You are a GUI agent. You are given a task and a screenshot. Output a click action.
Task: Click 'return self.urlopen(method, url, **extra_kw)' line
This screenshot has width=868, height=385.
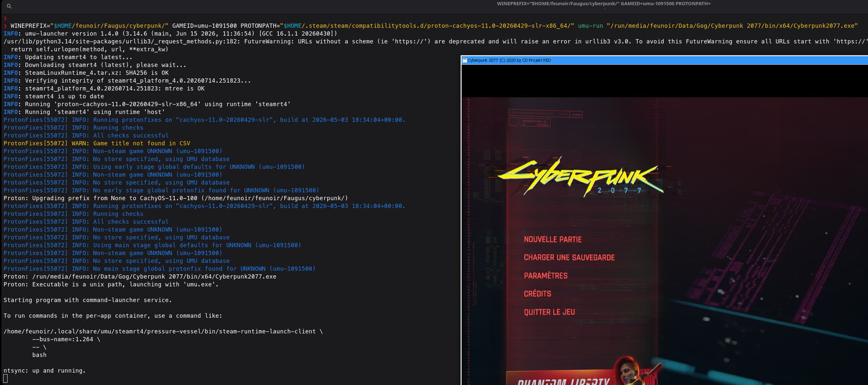click(x=90, y=49)
